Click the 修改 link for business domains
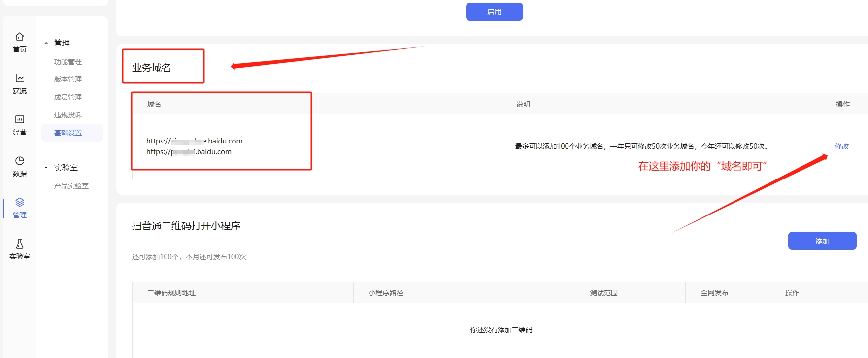 pos(842,146)
